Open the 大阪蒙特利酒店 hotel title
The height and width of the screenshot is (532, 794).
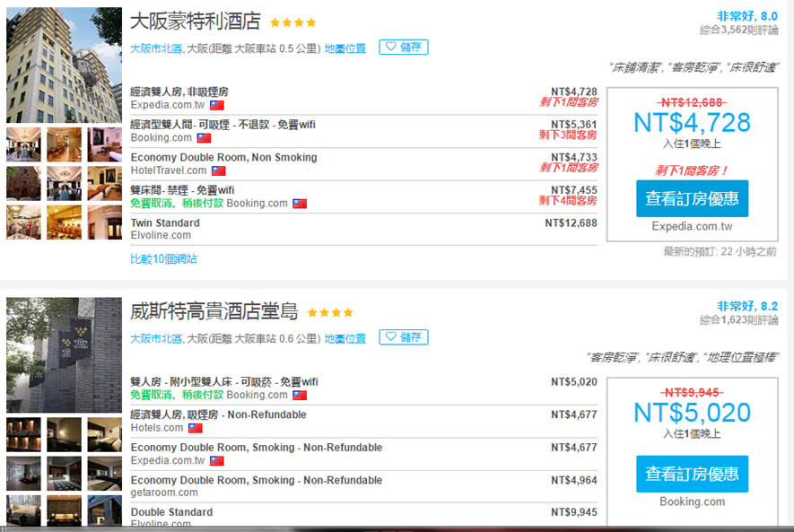[x=195, y=22]
